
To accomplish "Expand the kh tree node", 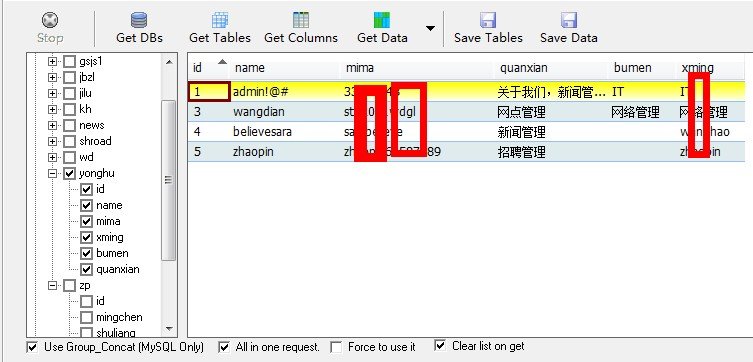I will pyautogui.click(x=53, y=109).
